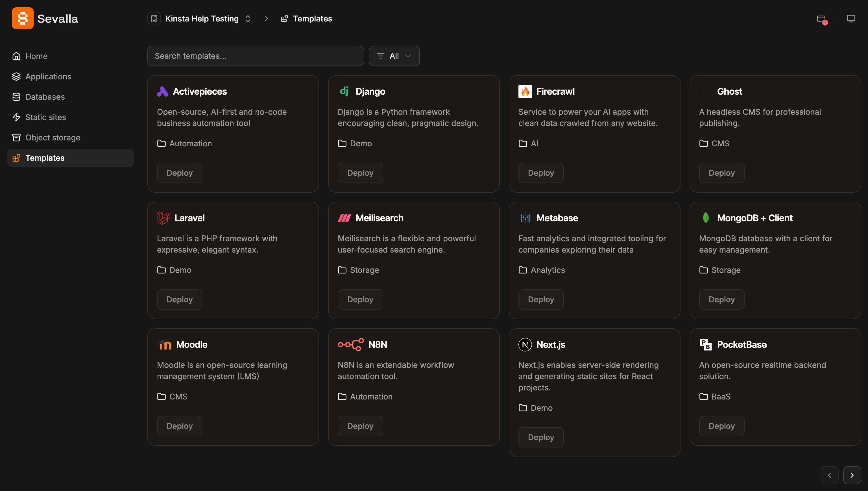Click the Sevalla logo icon
868x491 pixels.
23,18
